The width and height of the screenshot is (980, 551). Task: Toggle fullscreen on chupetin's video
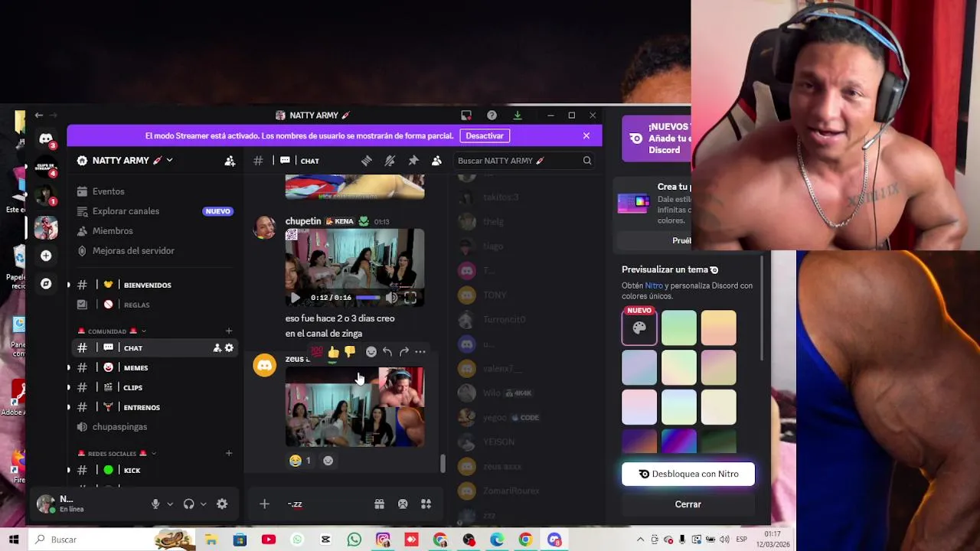pos(410,298)
